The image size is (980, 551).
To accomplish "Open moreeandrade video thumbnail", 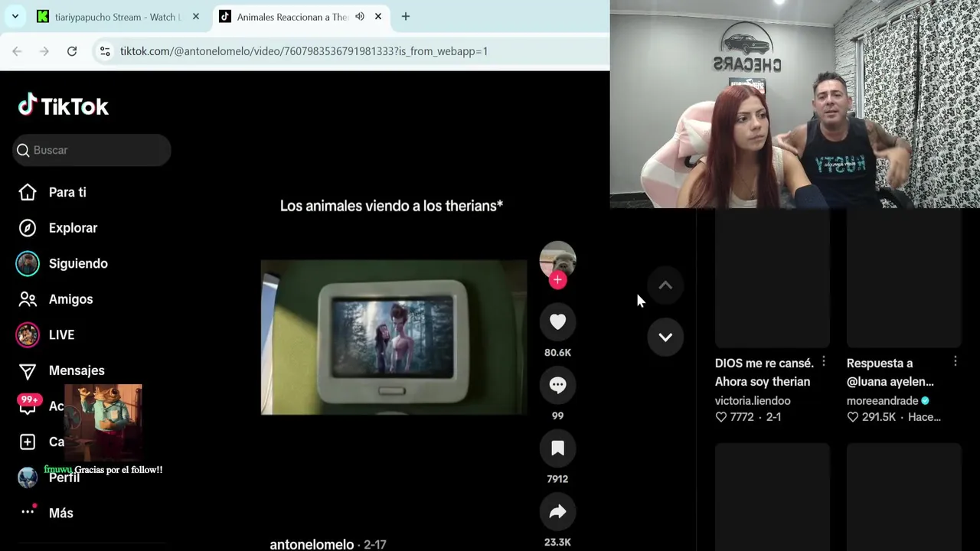I will 904,279.
